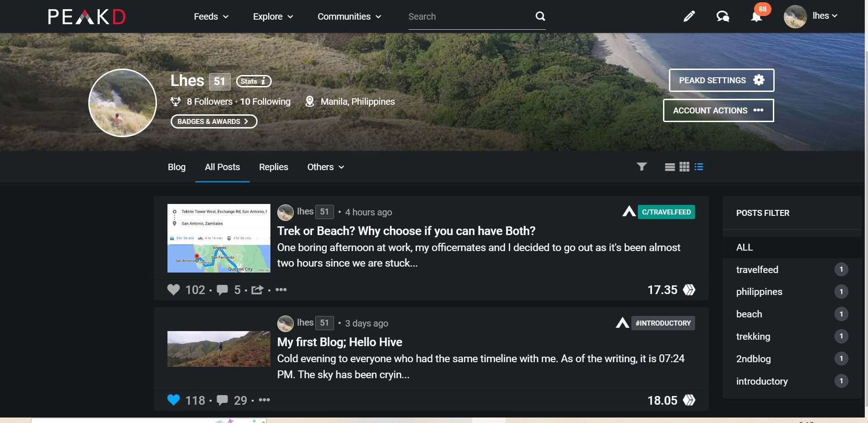The width and height of the screenshot is (868, 423).
Task: Click the search magnifier icon
Action: tap(540, 16)
